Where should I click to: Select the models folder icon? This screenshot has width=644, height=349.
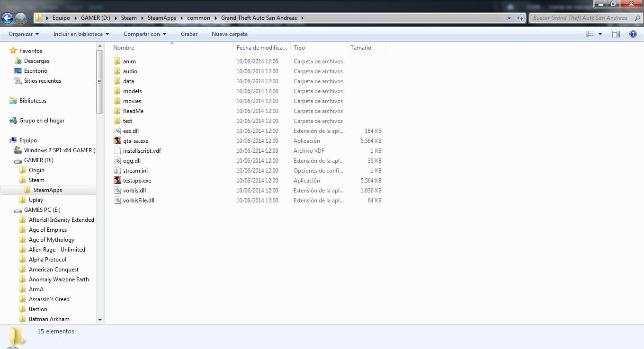(x=117, y=91)
